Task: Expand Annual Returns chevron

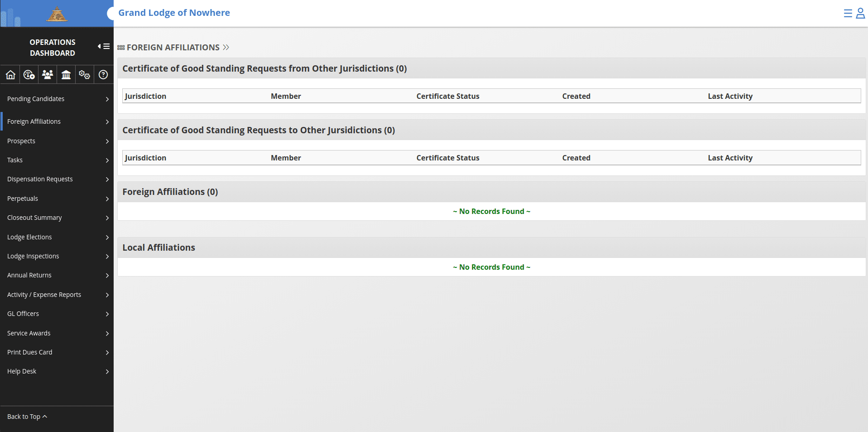Action: pos(107,276)
